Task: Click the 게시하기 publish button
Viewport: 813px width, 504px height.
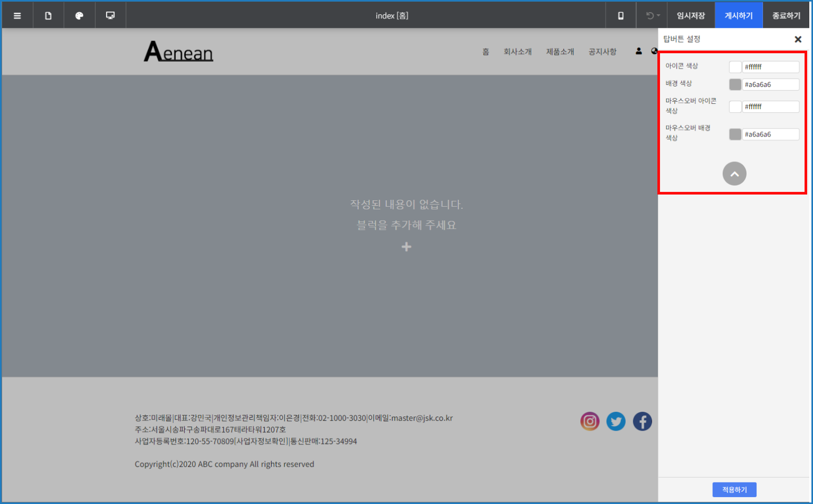Action: (x=739, y=16)
